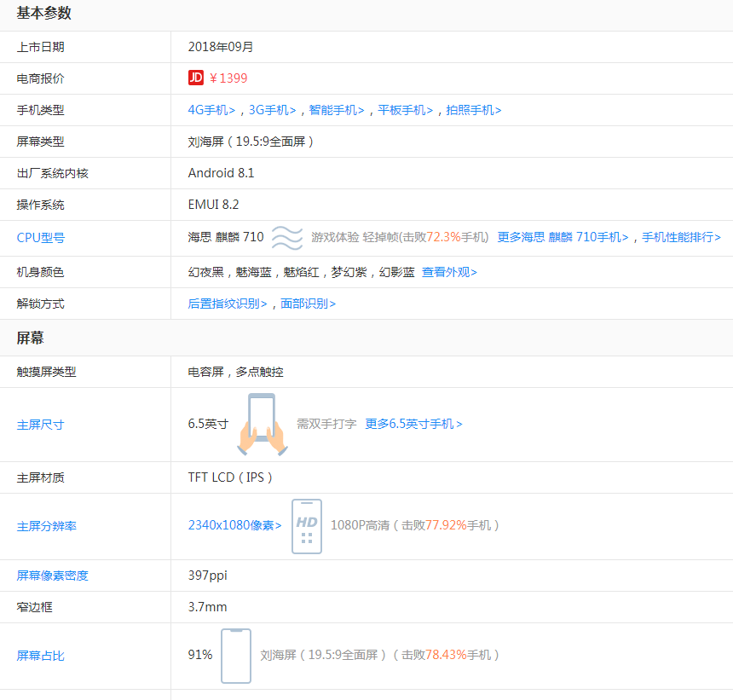
Task: Click the blue wave animation icon next to 麒麟710
Action: tap(287, 238)
